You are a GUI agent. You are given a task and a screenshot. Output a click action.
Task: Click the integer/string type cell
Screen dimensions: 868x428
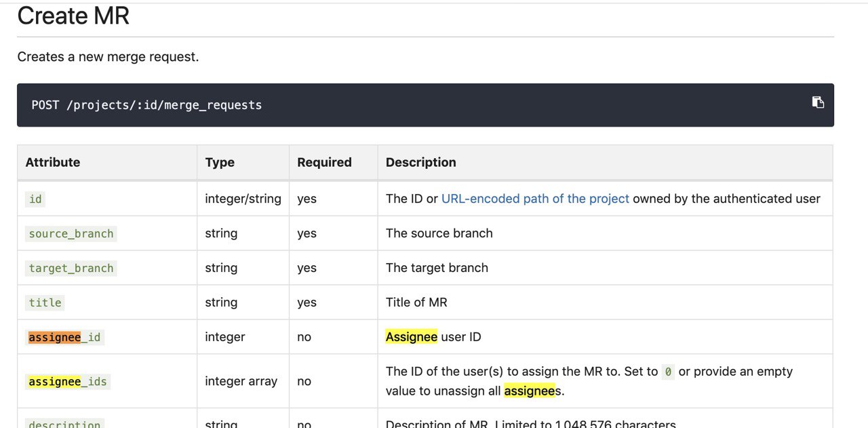pyautogui.click(x=243, y=199)
